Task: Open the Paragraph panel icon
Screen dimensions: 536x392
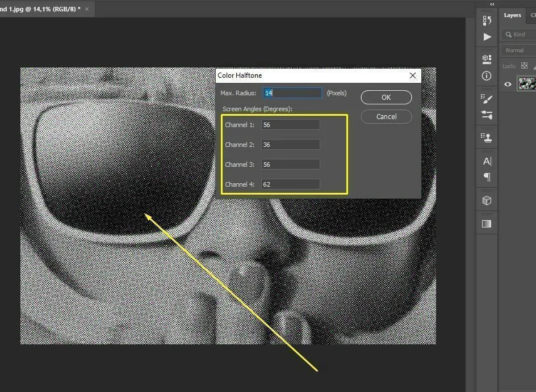Action: [x=487, y=177]
